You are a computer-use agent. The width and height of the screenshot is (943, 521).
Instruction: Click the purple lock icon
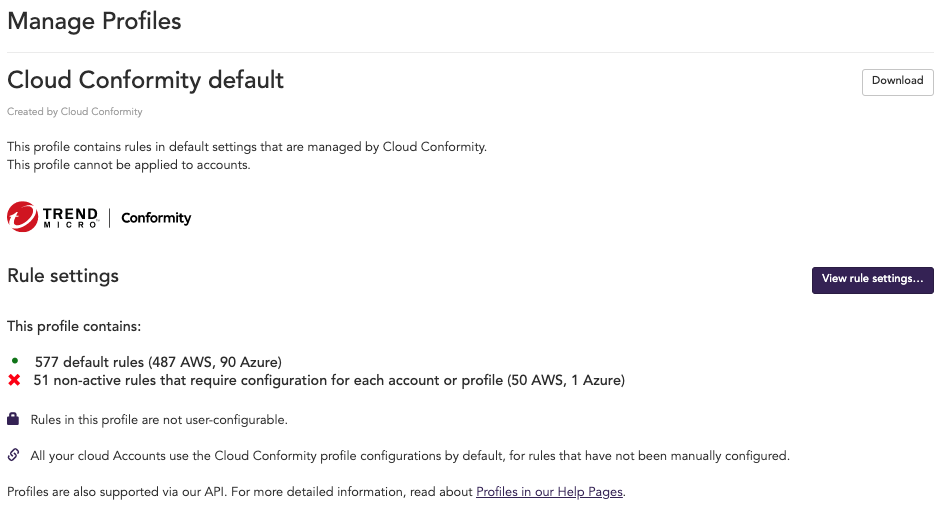tap(13, 419)
